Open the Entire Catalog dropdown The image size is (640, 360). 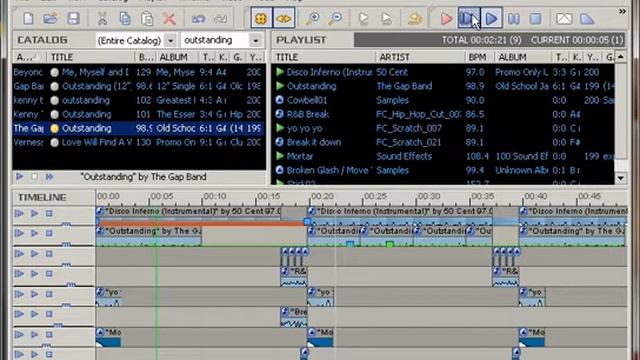coord(170,40)
